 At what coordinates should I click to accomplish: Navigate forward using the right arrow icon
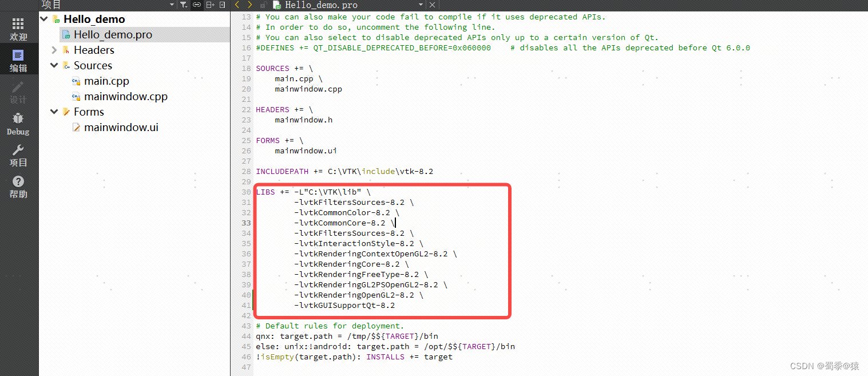[x=249, y=5]
